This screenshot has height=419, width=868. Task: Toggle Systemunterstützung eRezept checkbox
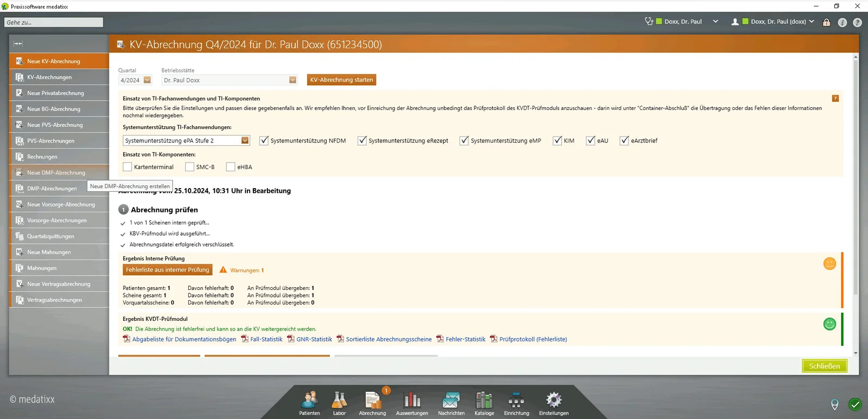click(x=362, y=140)
